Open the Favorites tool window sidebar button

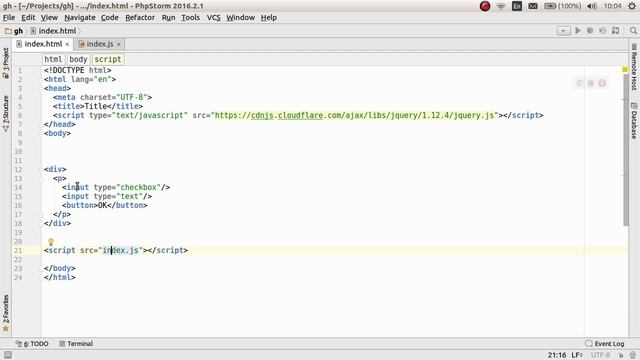point(6,313)
